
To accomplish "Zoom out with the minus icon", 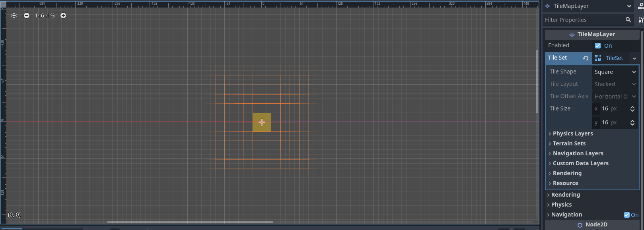I will pyautogui.click(x=27, y=15).
